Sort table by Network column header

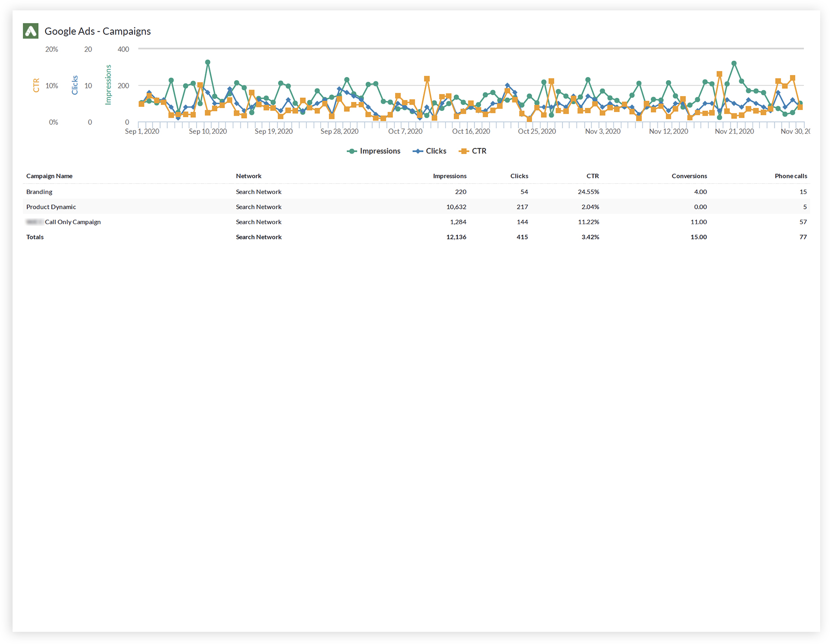pyautogui.click(x=248, y=176)
